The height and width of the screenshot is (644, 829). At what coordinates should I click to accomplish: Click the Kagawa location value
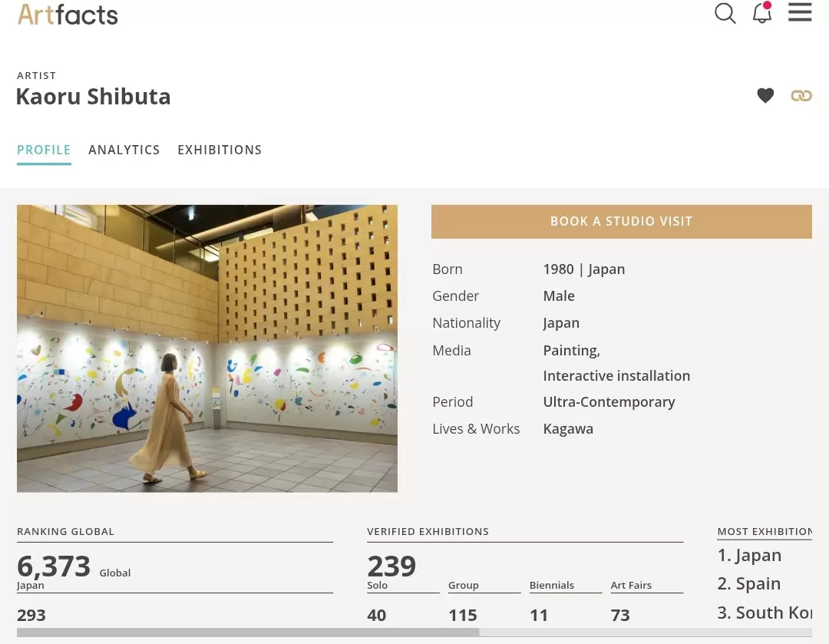click(x=568, y=429)
